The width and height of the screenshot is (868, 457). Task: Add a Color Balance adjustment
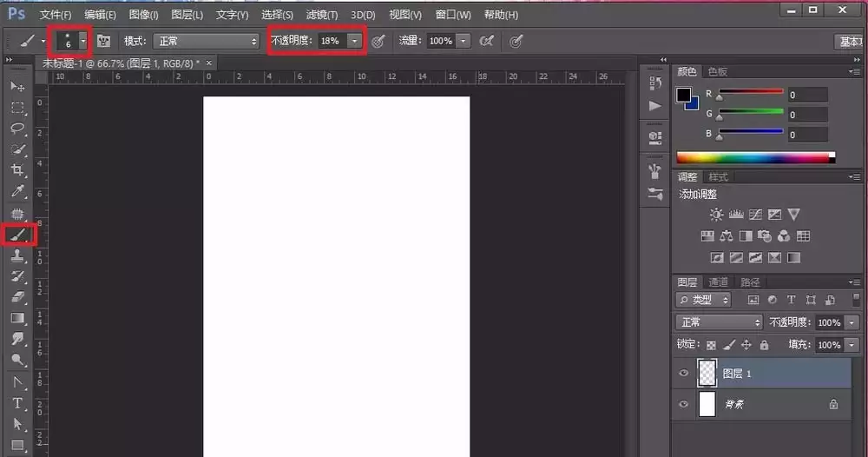[727, 236]
